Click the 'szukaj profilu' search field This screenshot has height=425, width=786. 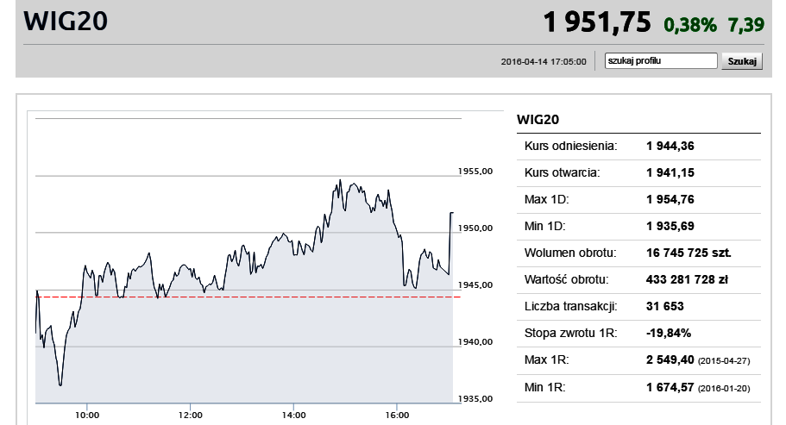point(661,61)
